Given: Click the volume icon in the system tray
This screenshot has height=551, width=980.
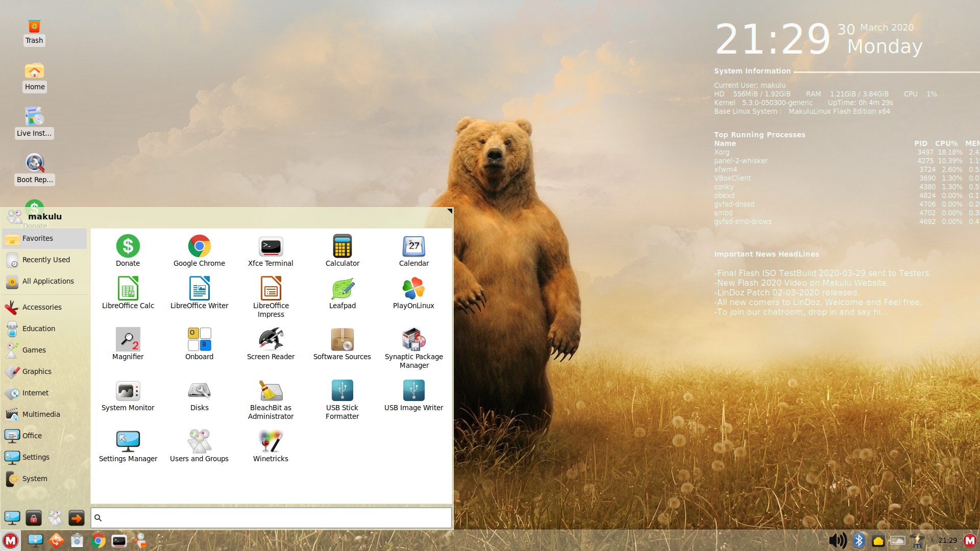Looking at the screenshot, I should [838, 541].
